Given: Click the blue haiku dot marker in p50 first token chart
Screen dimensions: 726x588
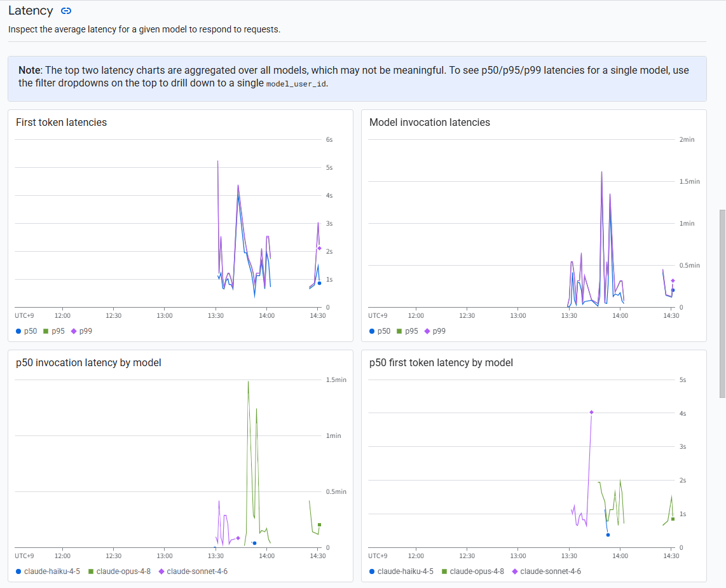Looking at the screenshot, I should (x=608, y=535).
